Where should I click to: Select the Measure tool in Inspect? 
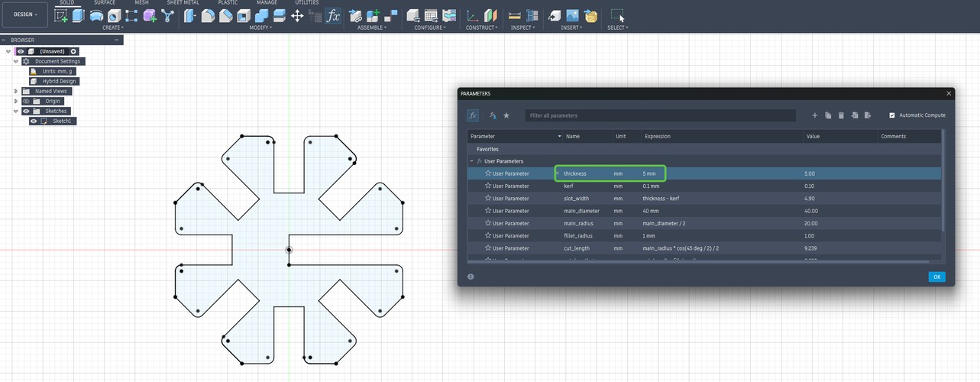(514, 15)
